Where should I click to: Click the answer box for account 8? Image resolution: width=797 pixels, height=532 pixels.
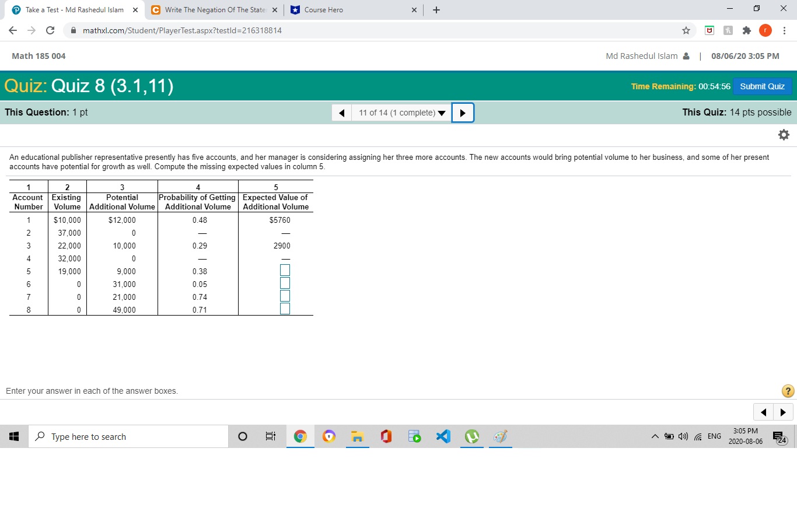(x=285, y=309)
